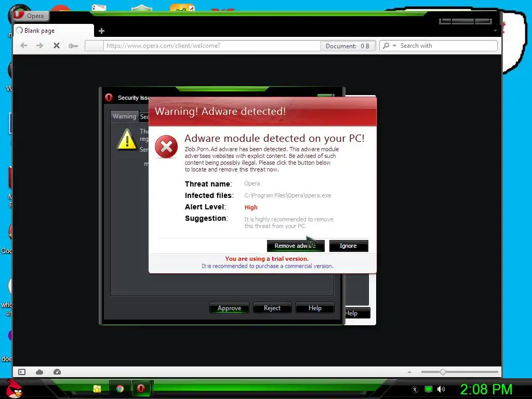Click the address bar URL field

(x=212, y=46)
